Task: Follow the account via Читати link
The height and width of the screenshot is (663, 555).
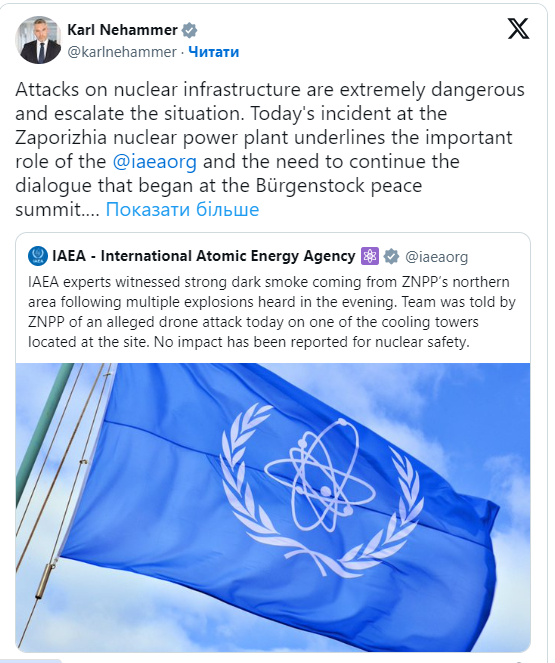Action: [x=213, y=52]
